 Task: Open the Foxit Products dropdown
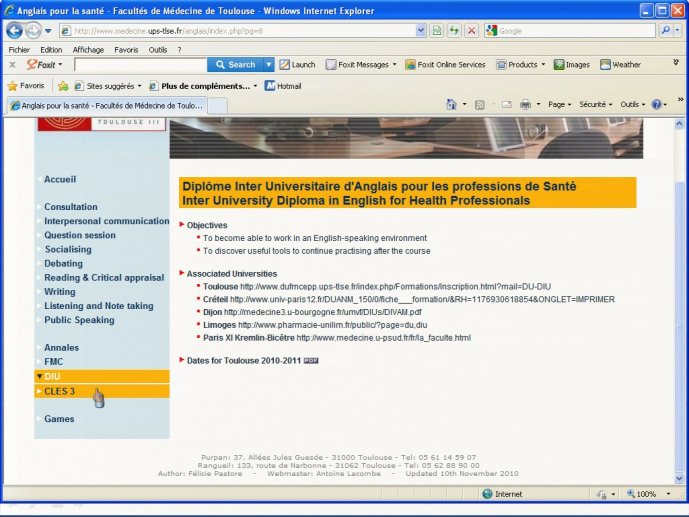click(520, 65)
